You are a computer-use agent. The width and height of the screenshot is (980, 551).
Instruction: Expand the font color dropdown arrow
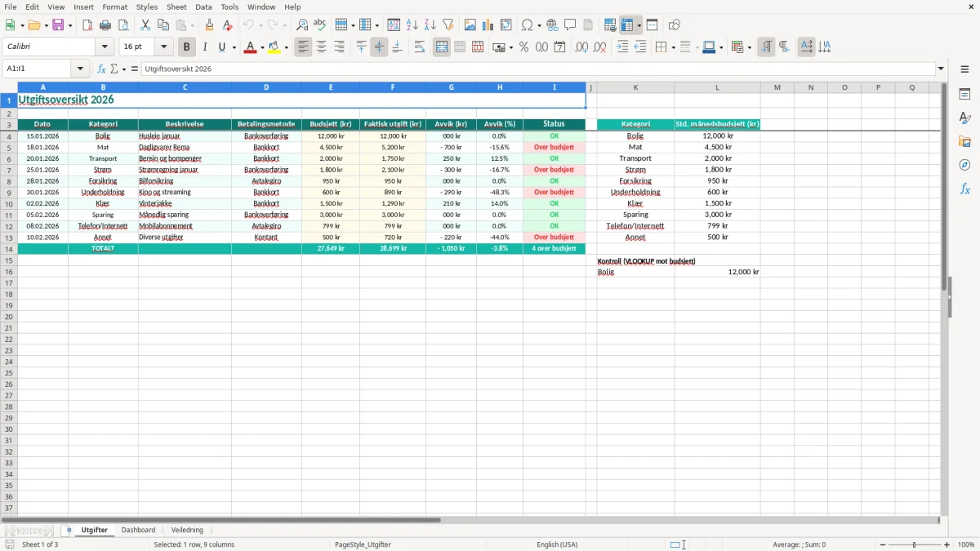point(262,47)
